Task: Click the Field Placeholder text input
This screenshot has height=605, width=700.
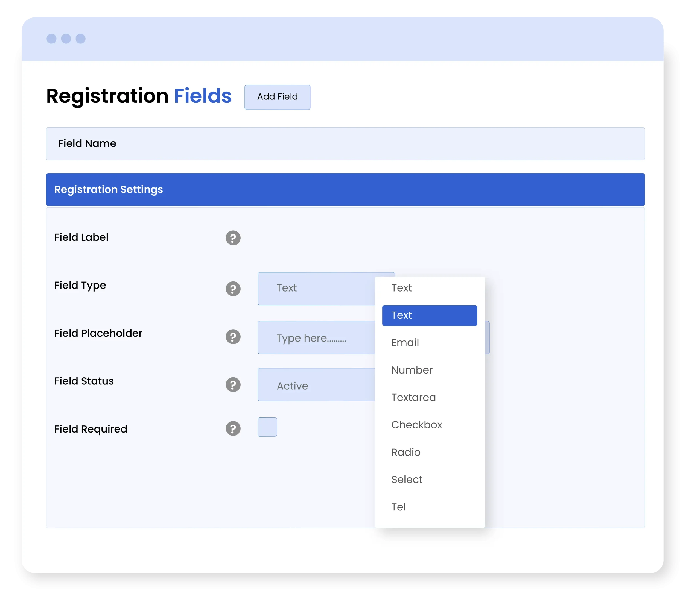Action: click(316, 337)
